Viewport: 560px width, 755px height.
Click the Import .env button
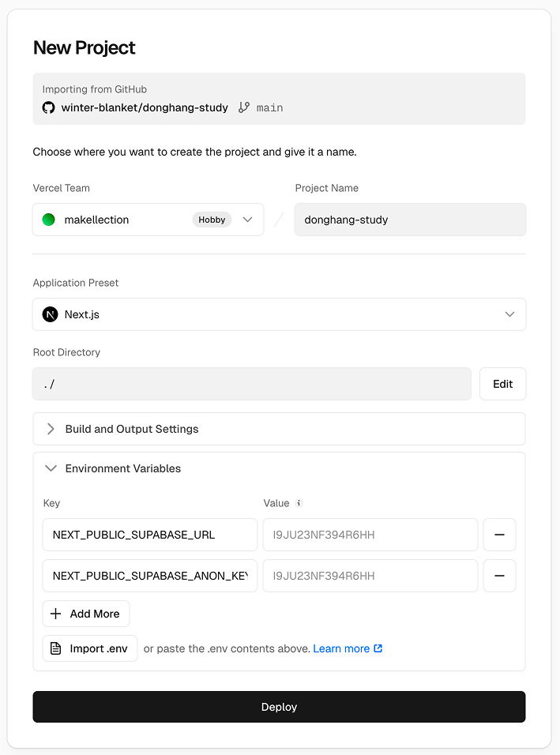tap(90, 648)
